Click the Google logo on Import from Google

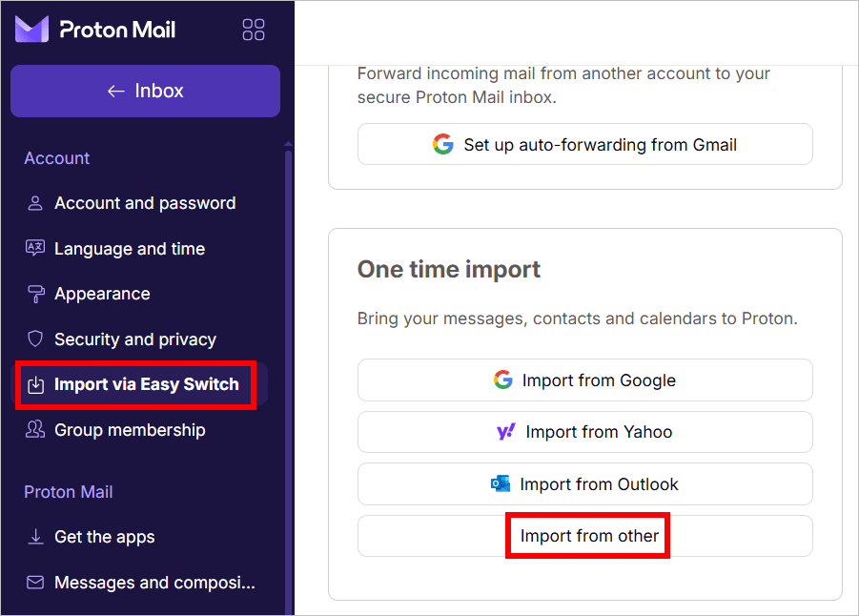[502, 380]
